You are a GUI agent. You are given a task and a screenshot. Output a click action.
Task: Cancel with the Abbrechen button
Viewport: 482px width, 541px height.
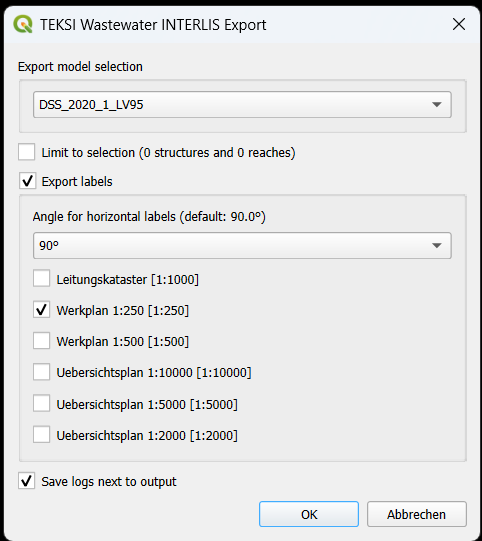point(416,514)
